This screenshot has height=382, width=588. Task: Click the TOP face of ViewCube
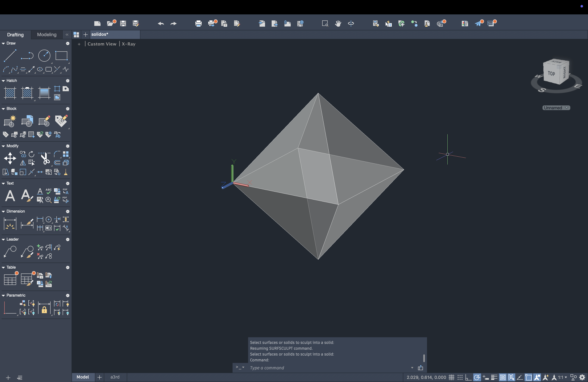point(551,73)
